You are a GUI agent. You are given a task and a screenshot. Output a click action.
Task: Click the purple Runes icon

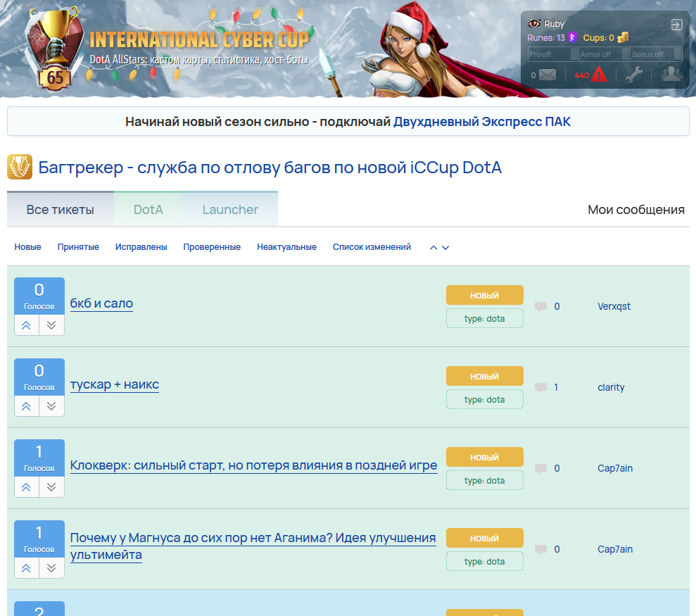tap(572, 38)
